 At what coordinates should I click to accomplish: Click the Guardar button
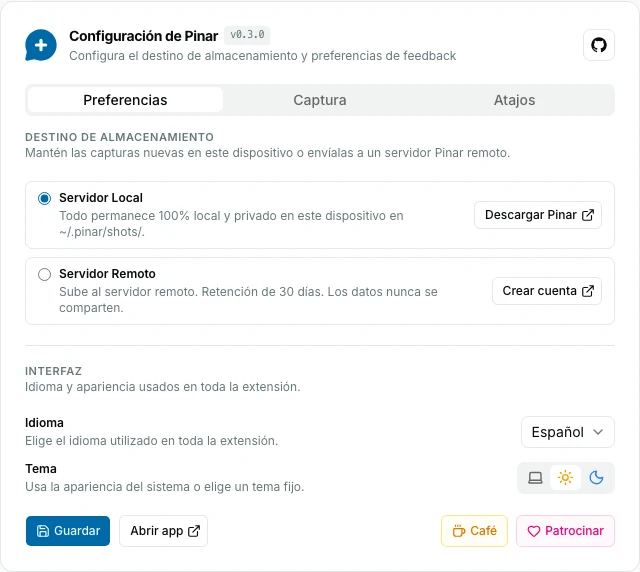(x=68, y=531)
